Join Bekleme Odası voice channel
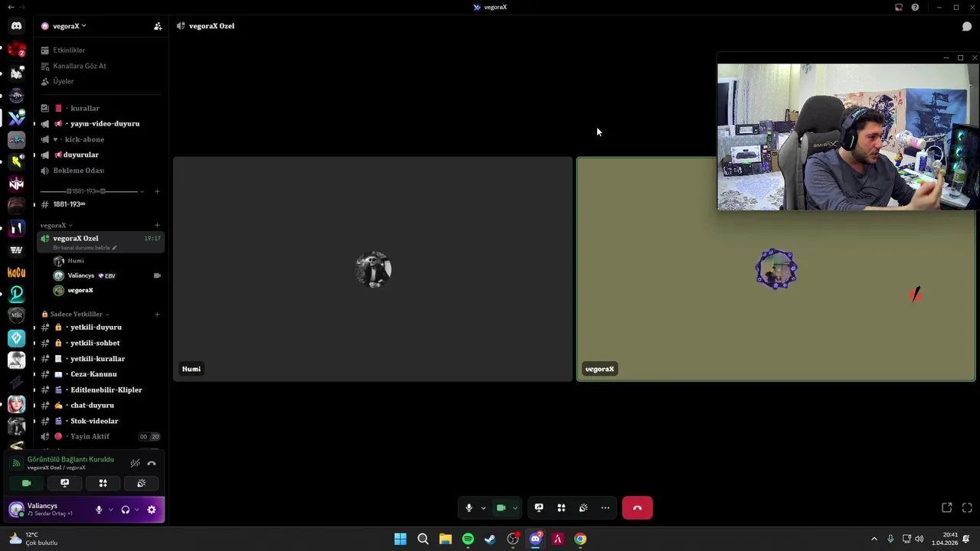 (100, 171)
